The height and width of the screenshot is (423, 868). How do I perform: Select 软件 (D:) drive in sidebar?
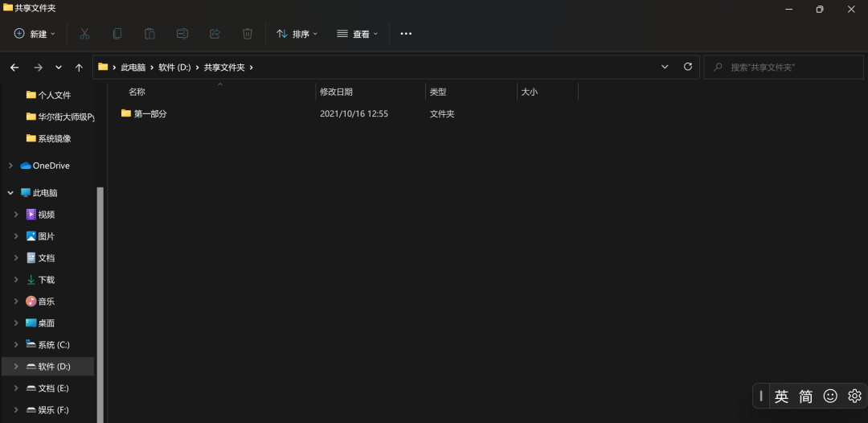(55, 367)
